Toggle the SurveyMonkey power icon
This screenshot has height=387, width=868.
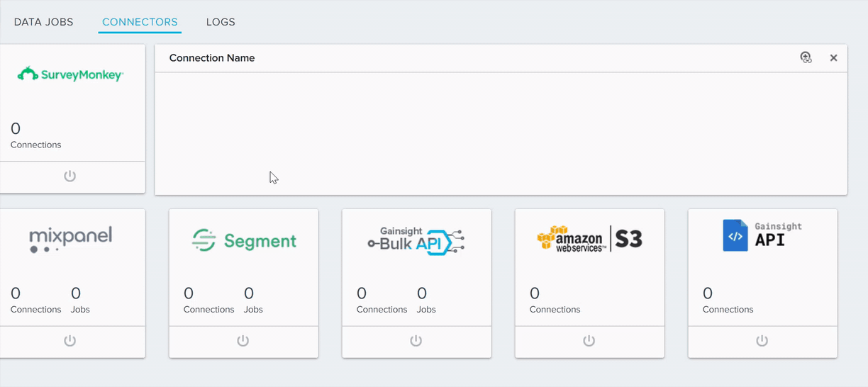(x=69, y=176)
